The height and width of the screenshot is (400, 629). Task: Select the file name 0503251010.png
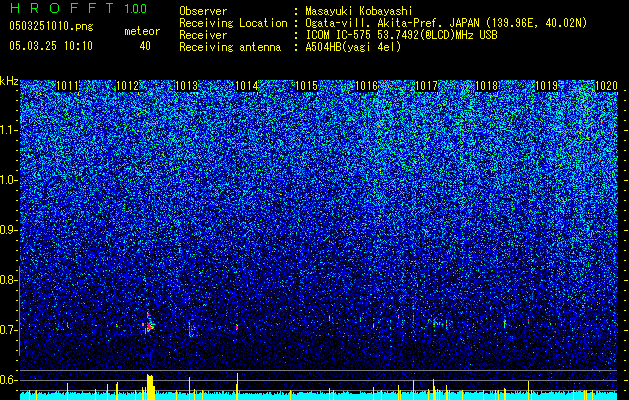(51, 26)
